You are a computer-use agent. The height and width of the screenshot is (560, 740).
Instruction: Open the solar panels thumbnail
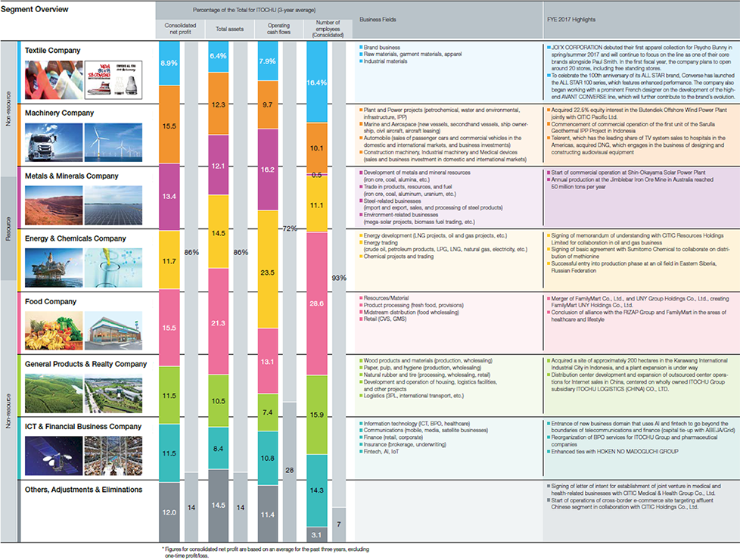113,205
